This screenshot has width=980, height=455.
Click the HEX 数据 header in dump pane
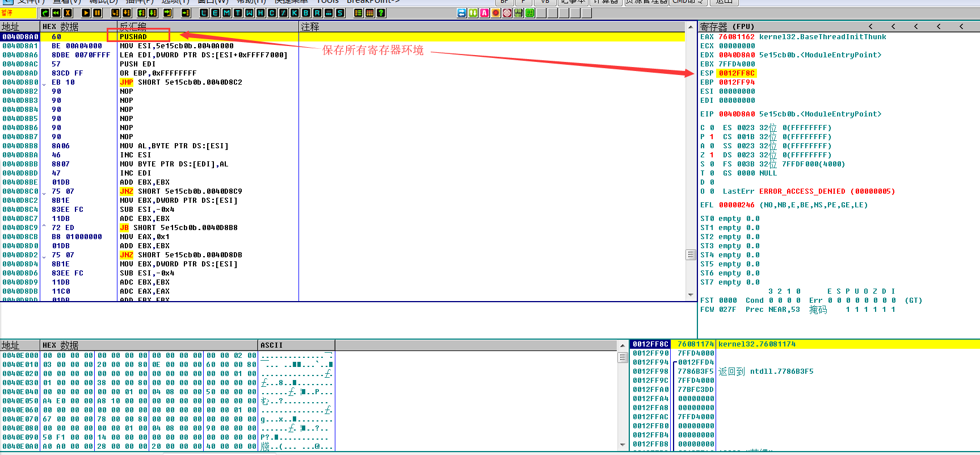[150, 345]
